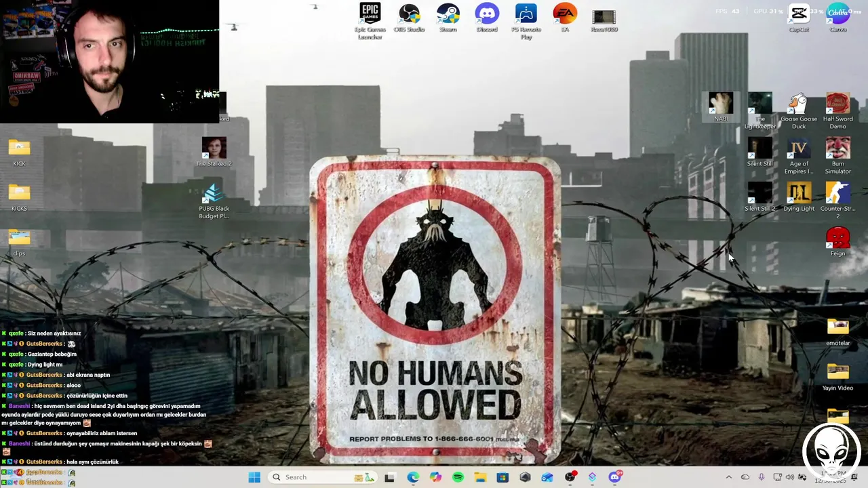Viewport: 868px width, 488px height.
Task: Click chat message 'Dying light mı'
Action: coord(45,365)
